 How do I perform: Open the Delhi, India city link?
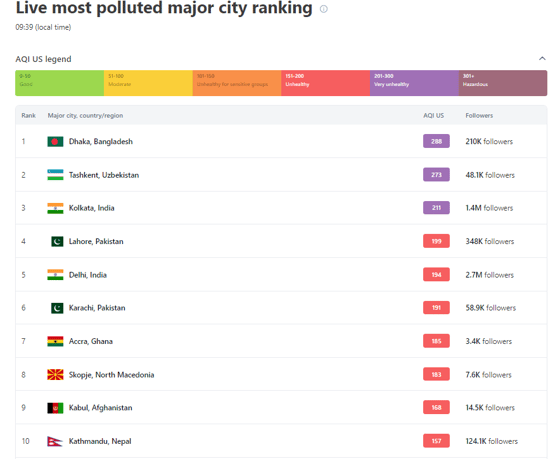88,275
